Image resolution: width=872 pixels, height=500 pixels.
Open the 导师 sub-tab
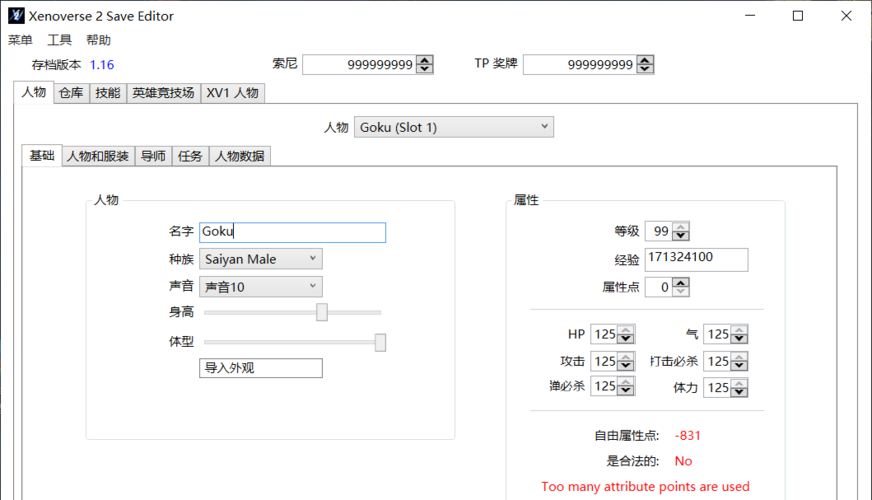point(153,156)
